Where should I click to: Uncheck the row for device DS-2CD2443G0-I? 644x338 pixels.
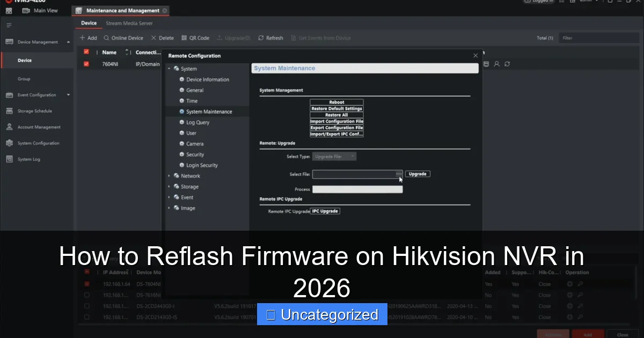tap(86, 306)
